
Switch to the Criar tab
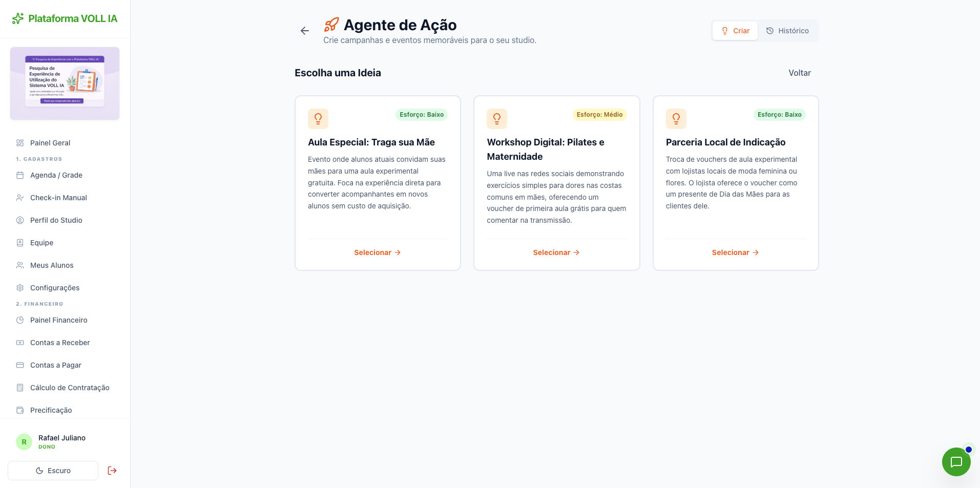[735, 31]
